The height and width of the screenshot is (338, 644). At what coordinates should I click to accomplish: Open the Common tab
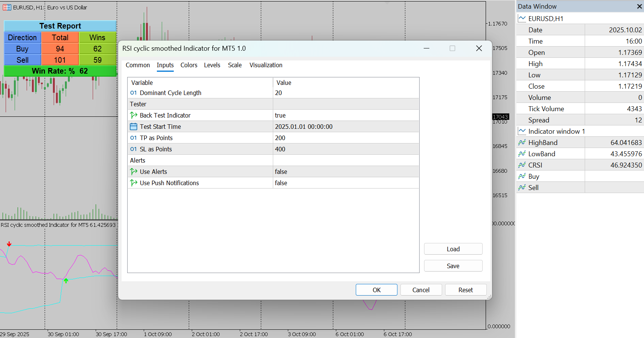coord(138,65)
